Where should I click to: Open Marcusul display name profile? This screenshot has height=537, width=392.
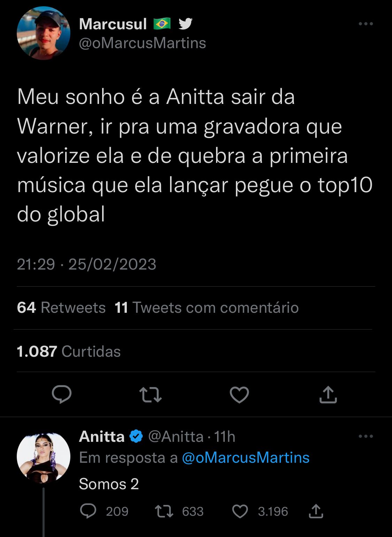click(x=113, y=24)
